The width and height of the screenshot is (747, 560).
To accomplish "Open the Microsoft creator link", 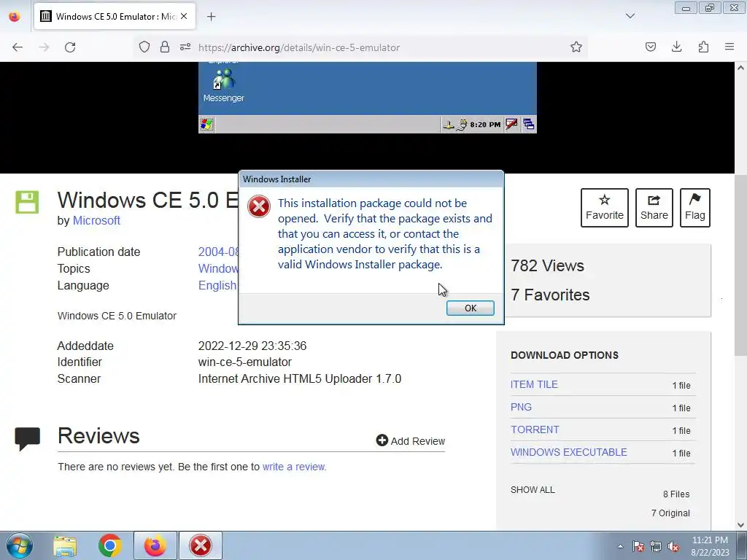I will click(96, 220).
